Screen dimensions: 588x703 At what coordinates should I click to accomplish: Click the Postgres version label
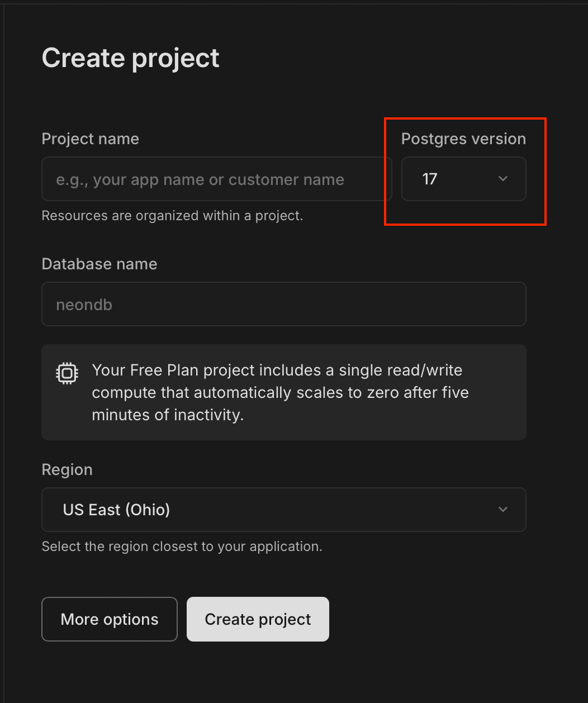(463, 139)
